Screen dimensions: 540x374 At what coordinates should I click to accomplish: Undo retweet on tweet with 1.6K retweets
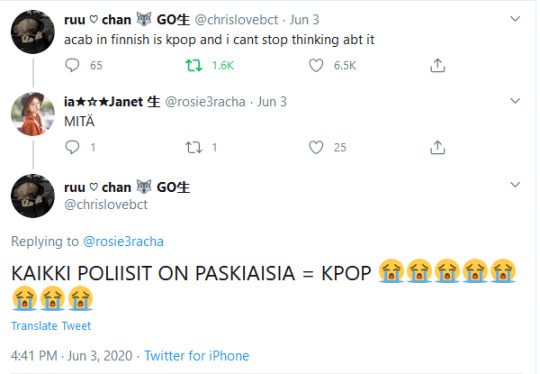(194, 65)
